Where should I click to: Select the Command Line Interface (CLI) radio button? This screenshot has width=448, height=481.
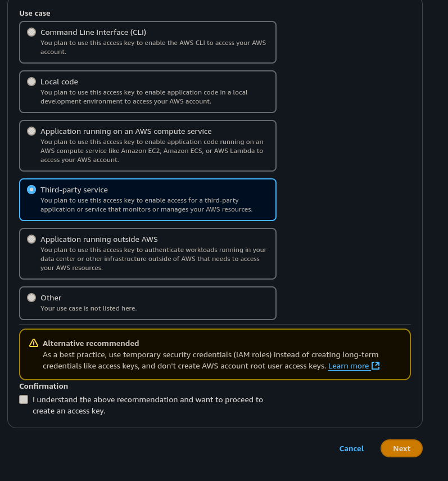pos(31,32)
